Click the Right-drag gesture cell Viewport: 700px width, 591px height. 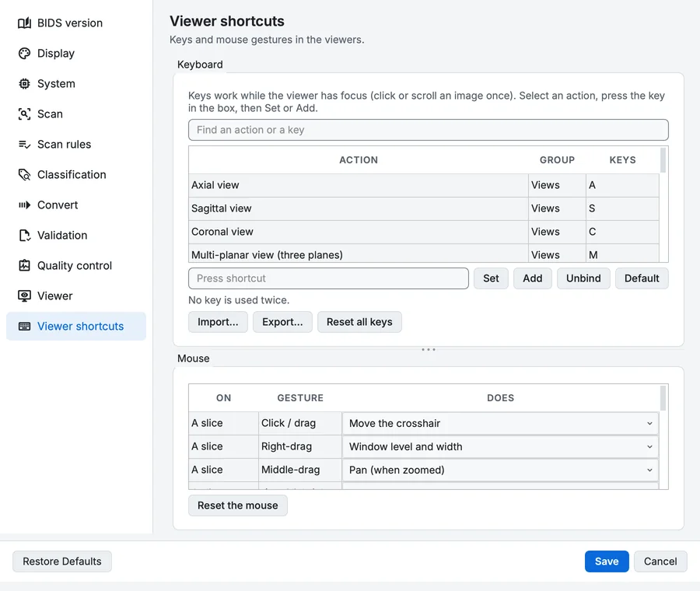(x=300, y=446)
